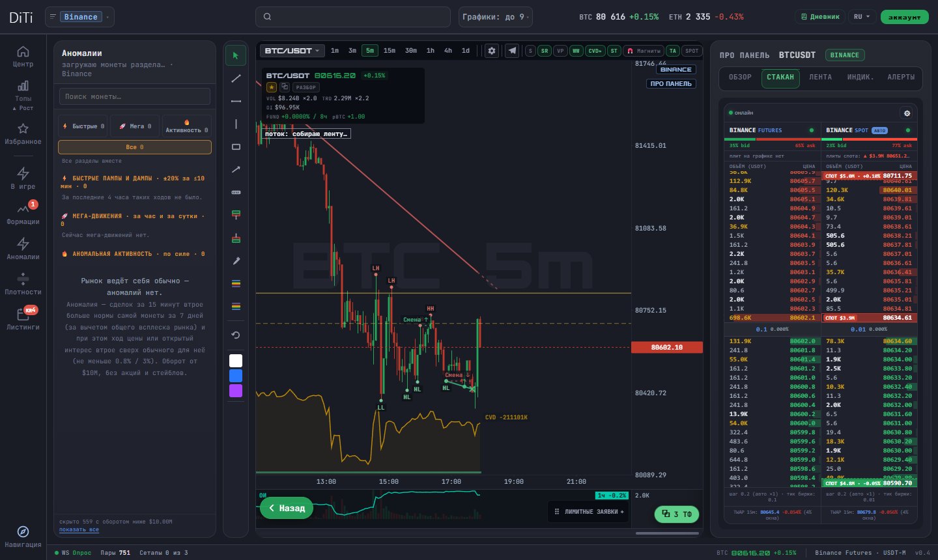The width and height of the screenshot is (938, 560).
Task: Select the trend line drawing tool
Action: pyautogui.click(x=236, y=78)
